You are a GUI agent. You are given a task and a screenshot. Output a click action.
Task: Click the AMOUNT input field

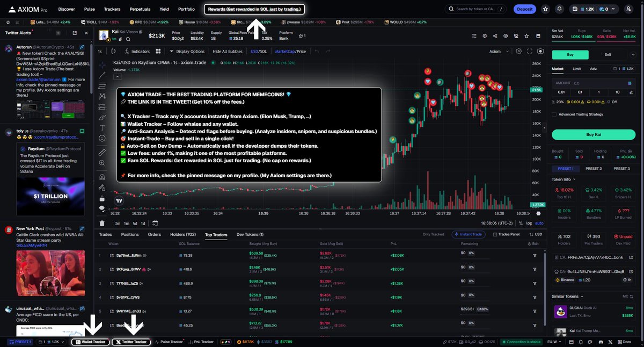point(593,83)
